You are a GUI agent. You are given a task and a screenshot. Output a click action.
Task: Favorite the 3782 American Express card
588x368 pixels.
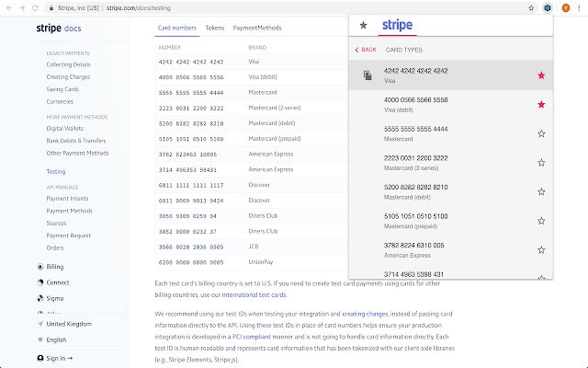tap(541, 250)
